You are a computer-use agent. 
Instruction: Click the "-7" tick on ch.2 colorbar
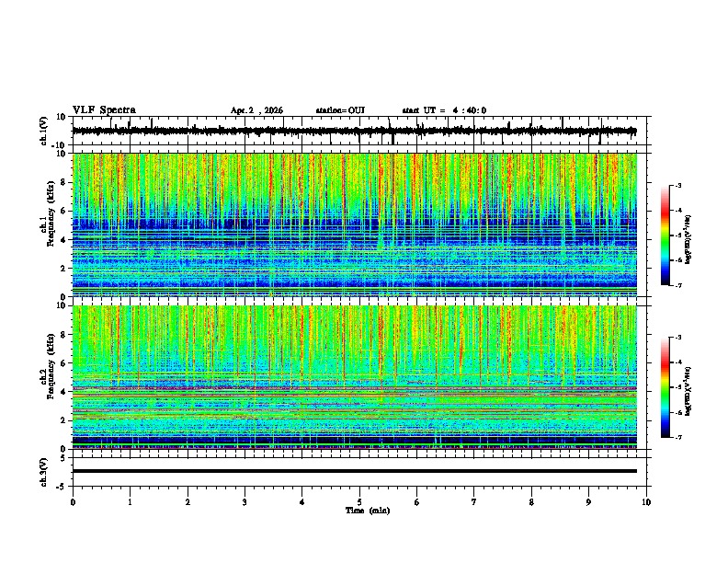point(677,438)
